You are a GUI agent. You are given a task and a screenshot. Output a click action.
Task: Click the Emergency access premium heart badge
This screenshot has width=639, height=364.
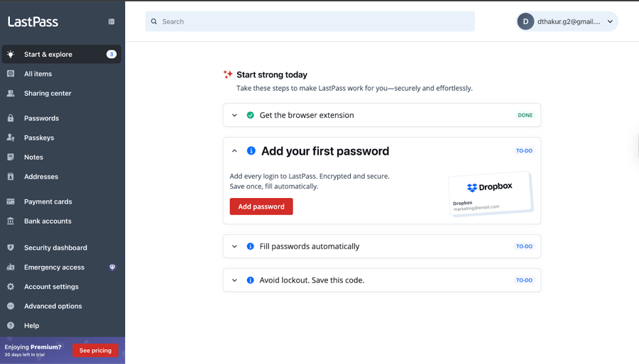point(112,267)
